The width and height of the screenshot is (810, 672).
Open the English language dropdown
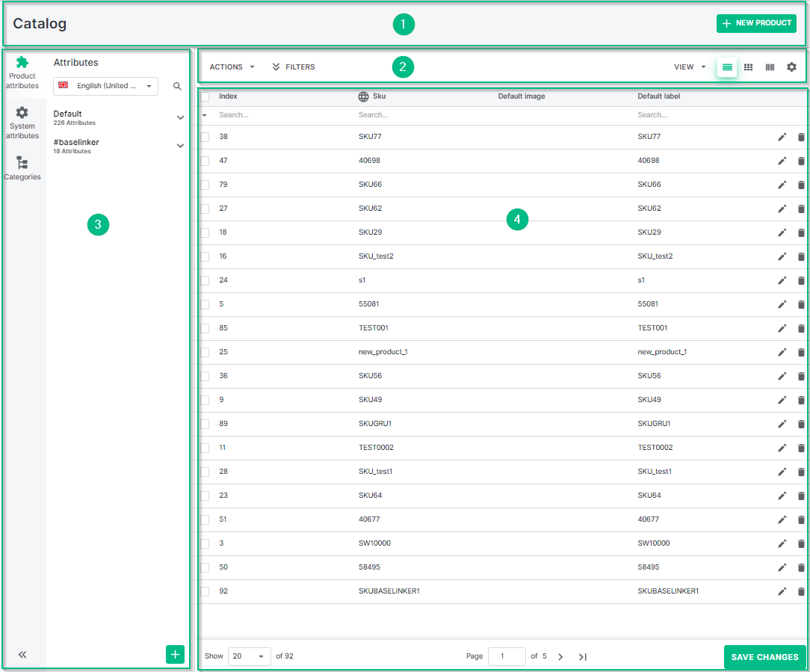105,86
